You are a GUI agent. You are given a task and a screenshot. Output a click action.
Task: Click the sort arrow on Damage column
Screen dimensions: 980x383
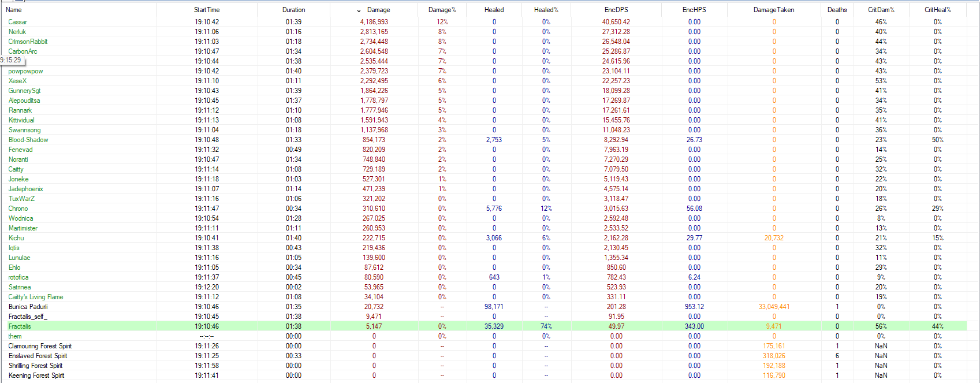359,10
